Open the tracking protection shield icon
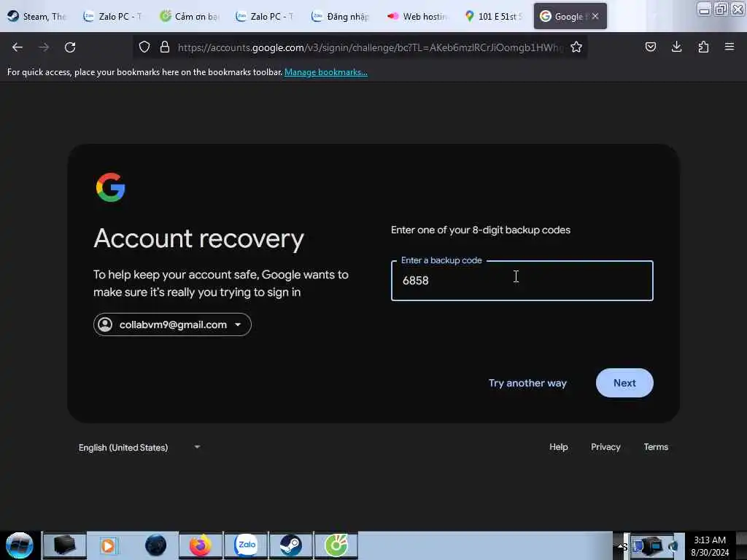This screenshot has width=747, height=560. (144, 47)
